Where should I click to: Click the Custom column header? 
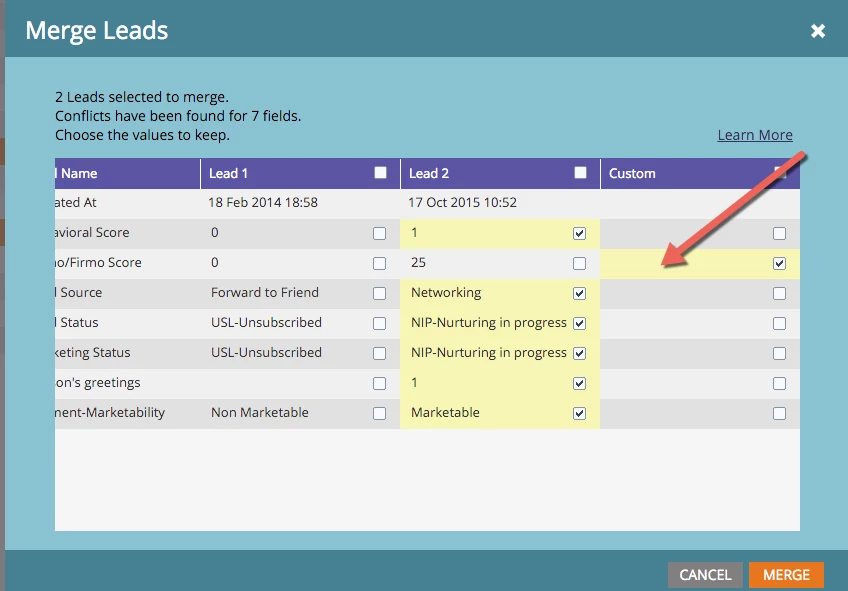pos(700,174)
